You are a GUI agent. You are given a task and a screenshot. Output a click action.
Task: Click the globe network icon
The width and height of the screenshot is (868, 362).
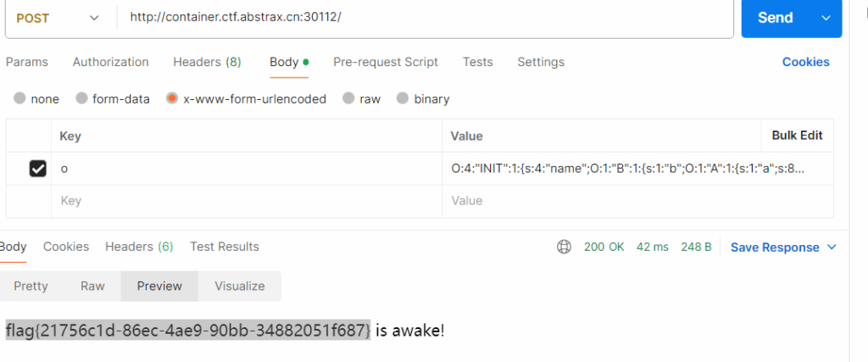[x=564, y=247]
